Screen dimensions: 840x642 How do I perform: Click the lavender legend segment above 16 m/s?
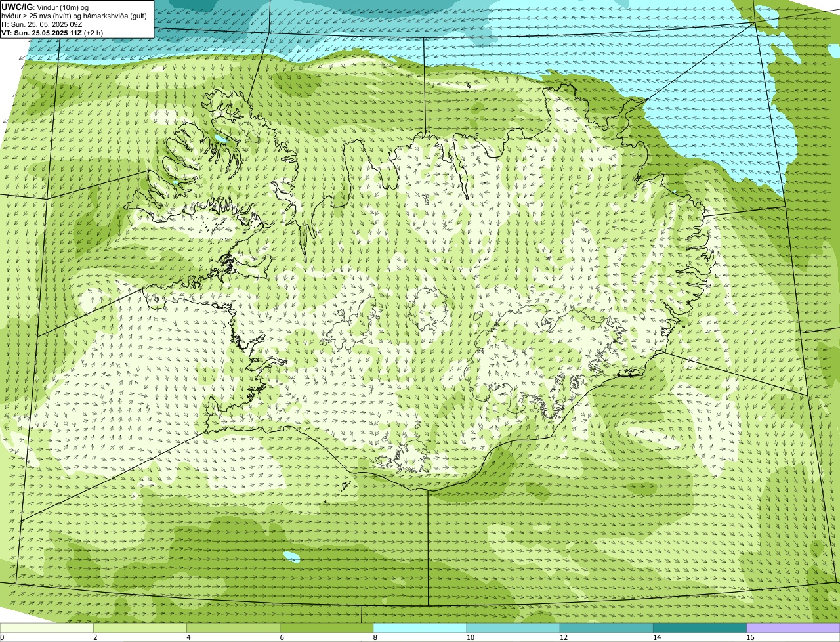(793, 628)
